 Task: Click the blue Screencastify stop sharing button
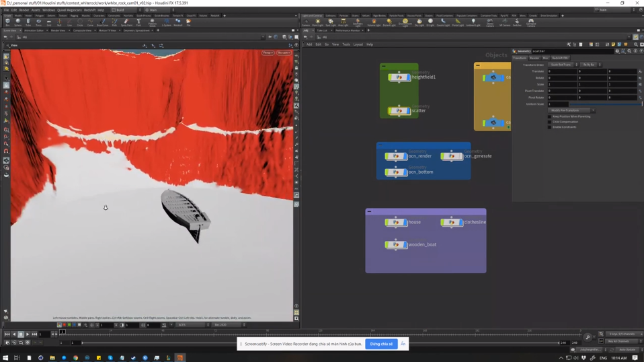pyautogui.click(x=381, y=344)
